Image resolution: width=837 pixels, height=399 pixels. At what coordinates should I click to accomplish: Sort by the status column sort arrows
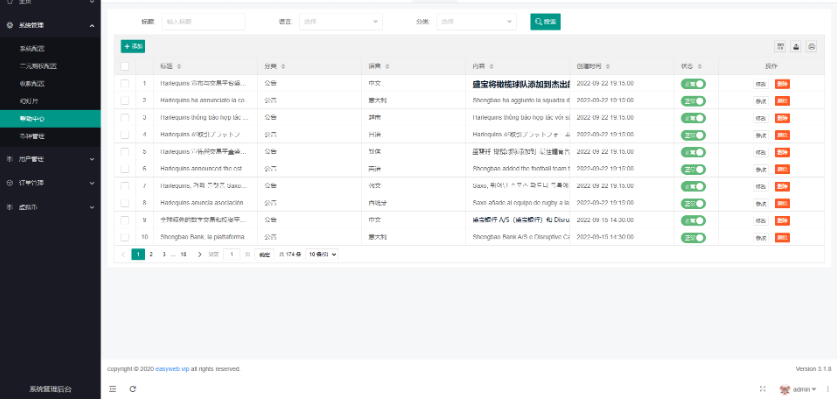(699, 66)
